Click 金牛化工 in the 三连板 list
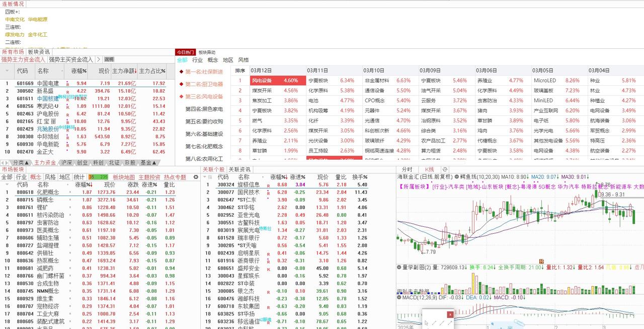The image size is (644, 329). 38,35
